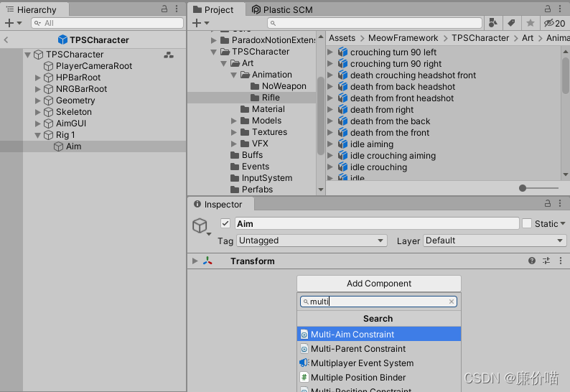Image resolution: width=570 pixels, height=392 pixels.
Task: Select crouching turn 90 left asset
Action: [x=393, y=52]
